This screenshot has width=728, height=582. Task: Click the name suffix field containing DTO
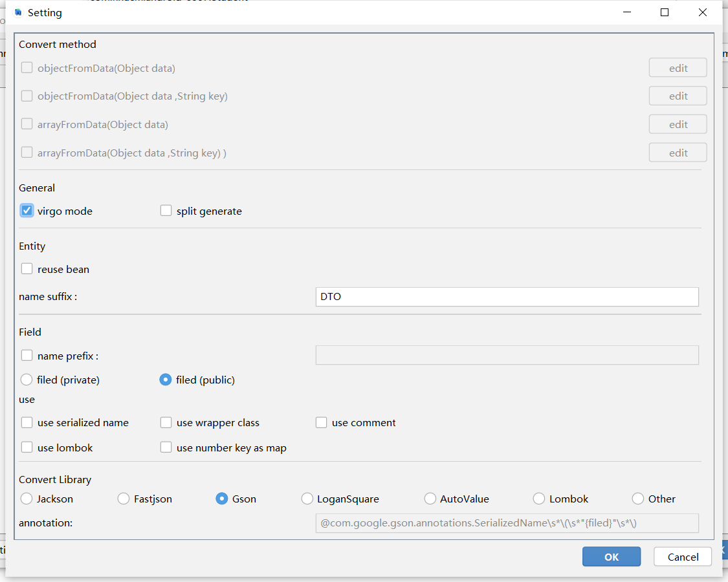click(x=507, y=297)
